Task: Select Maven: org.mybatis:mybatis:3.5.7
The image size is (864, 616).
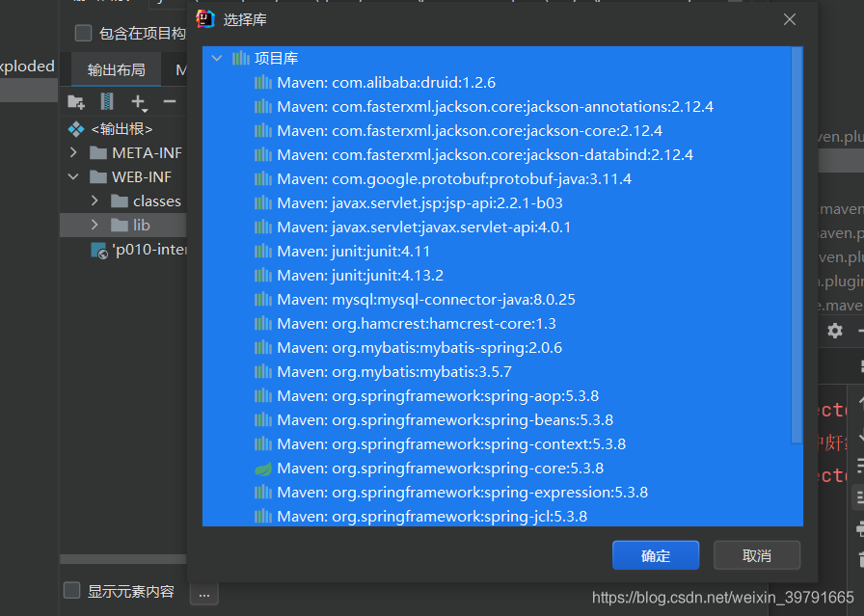Action: (394, 372)
